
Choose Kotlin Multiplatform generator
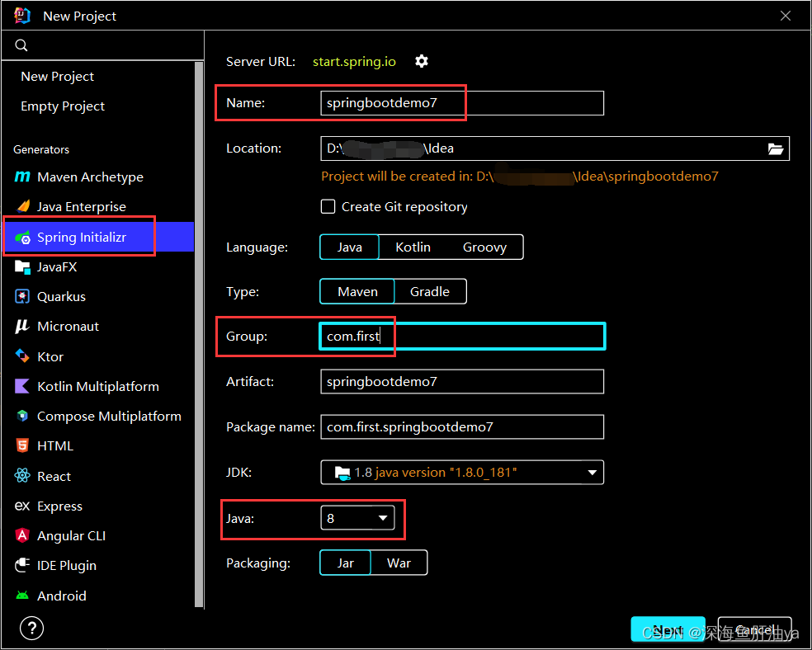[x=98, y=387]
